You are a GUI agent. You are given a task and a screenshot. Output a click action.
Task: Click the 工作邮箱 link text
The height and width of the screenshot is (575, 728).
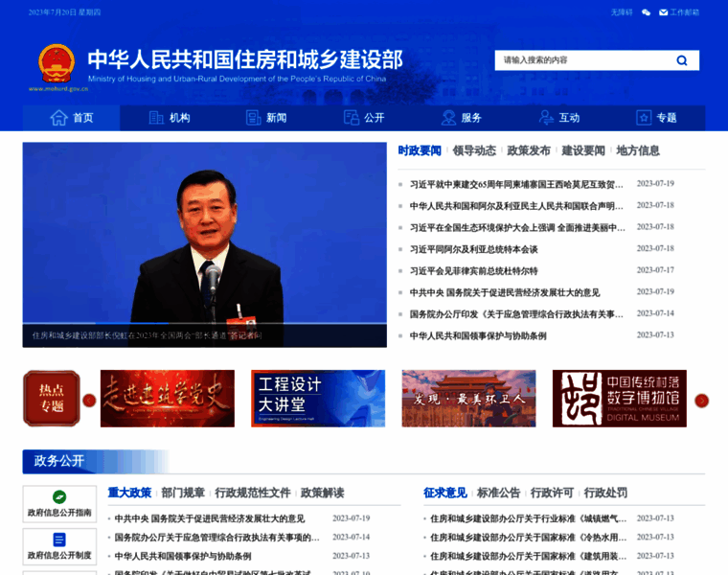(684, 12)
